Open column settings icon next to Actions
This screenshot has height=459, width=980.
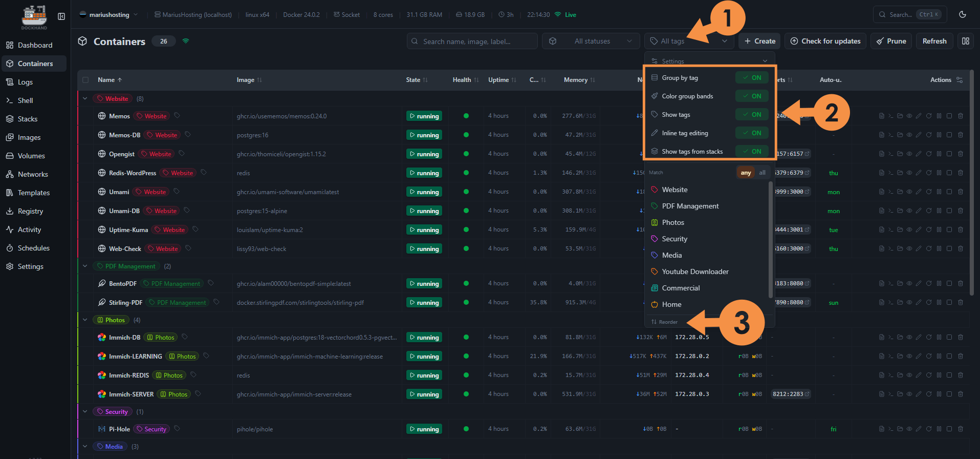(960, 80)
